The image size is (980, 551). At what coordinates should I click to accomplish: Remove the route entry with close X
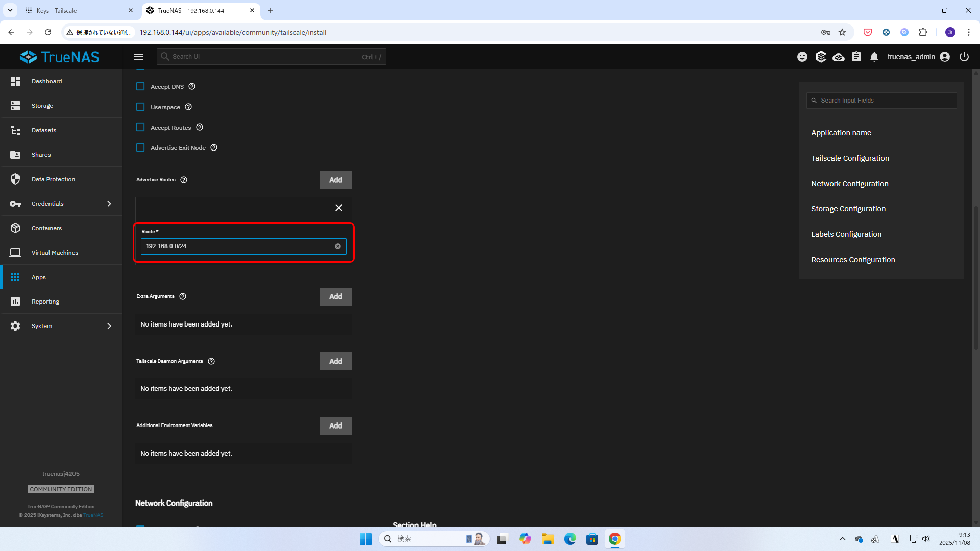(339, 208)
